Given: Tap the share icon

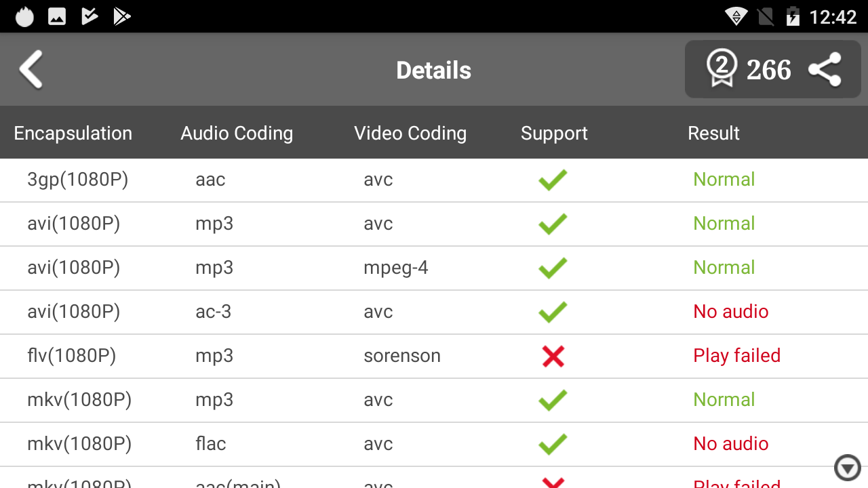Looking at the screenshot, I should pyautogui.click(x=825, y=69).
